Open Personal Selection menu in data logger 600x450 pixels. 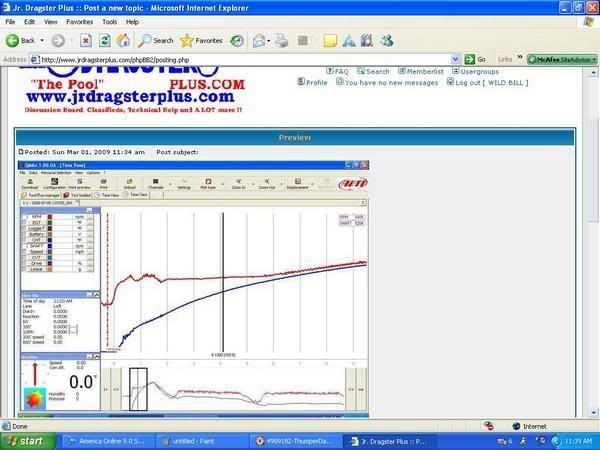coord(56,173)
